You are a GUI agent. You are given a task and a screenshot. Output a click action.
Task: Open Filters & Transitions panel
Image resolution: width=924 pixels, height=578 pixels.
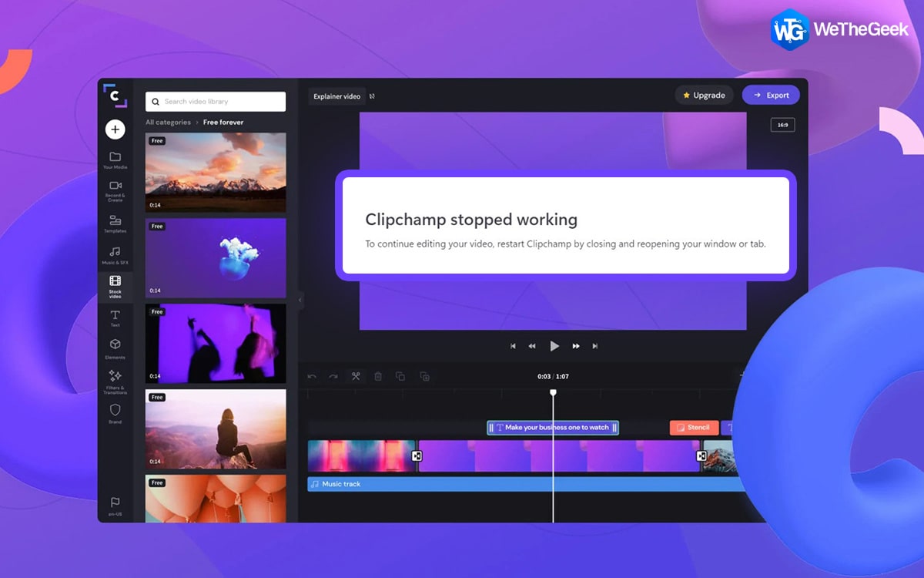click(115, 382)
